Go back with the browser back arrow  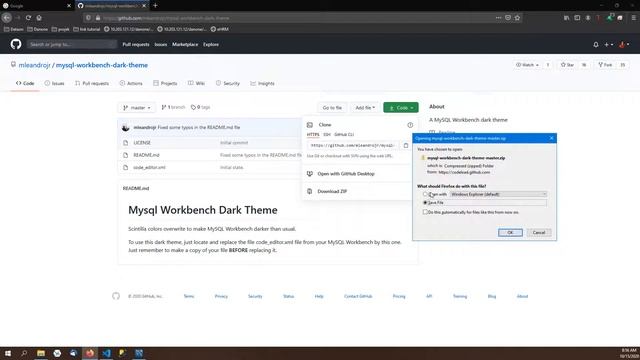click(x=7, y=18)
